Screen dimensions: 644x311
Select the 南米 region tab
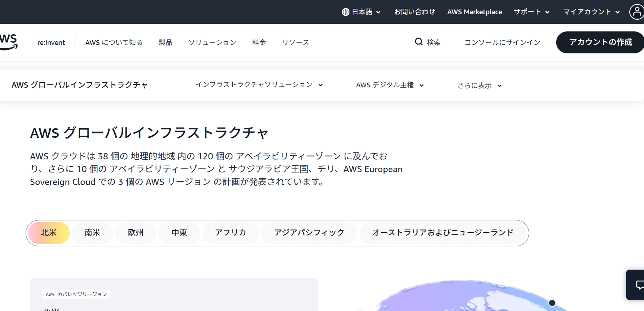92,233
